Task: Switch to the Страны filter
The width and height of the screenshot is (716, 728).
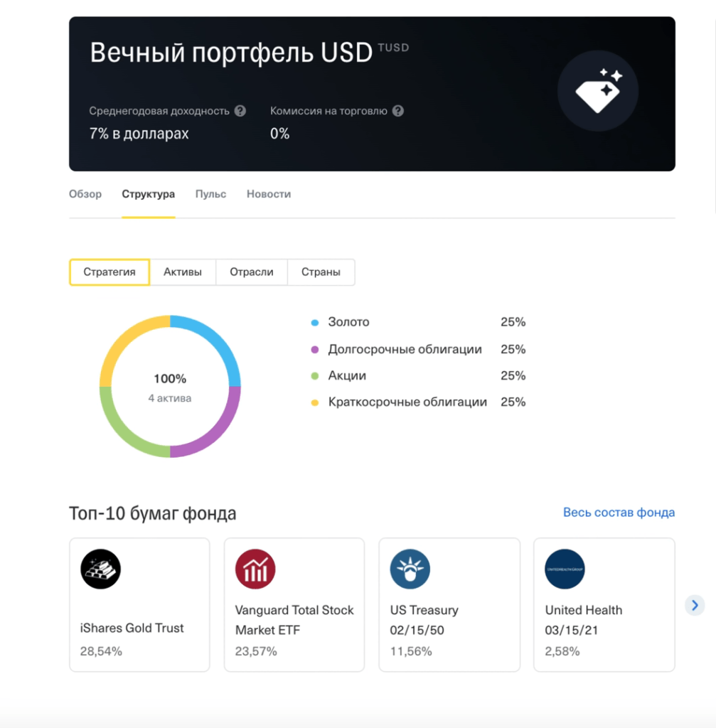Action: click(321, 272)
